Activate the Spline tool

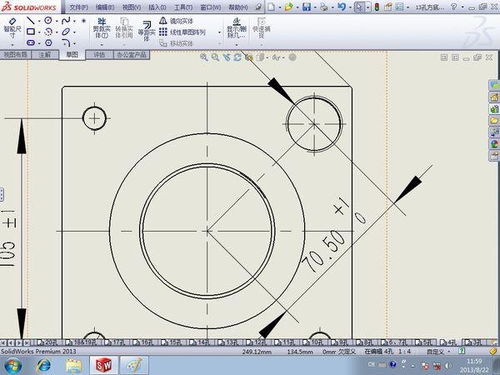tap(66, 21)
